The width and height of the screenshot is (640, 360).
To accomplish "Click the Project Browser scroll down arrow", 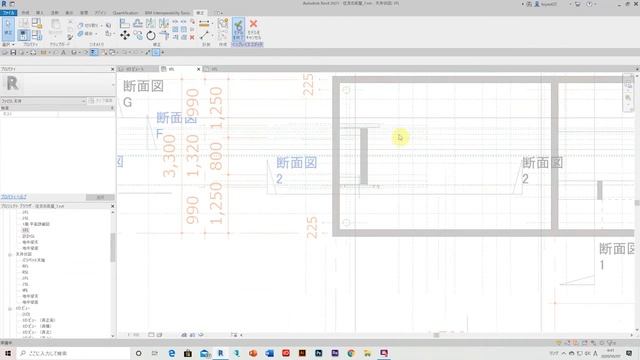I will 113,336.
